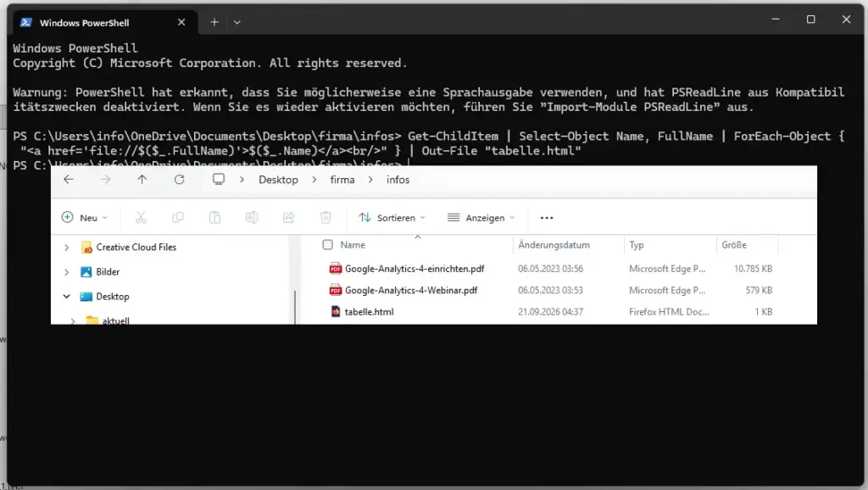The image size is (868, 490).
Task: Paste from clipboard in Explorer toolbar
Action: (x=214, y=218)
